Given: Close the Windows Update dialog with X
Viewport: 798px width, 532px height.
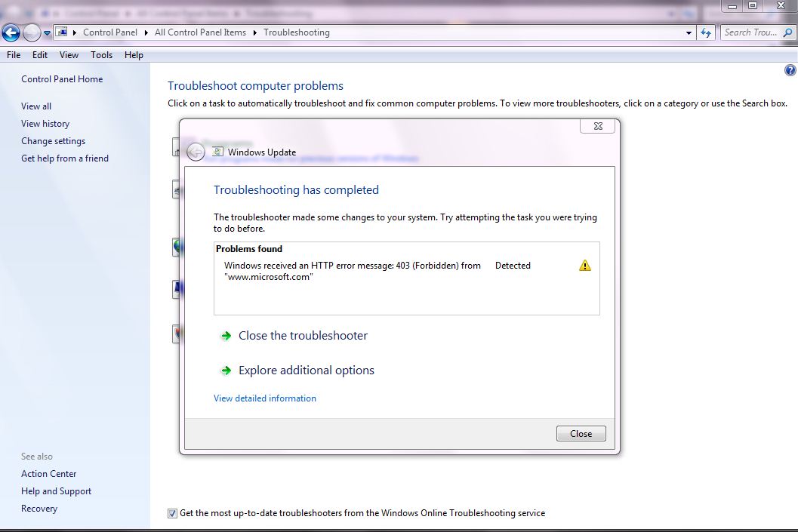Looking at the screenshot, I should (x=598, y=126).
